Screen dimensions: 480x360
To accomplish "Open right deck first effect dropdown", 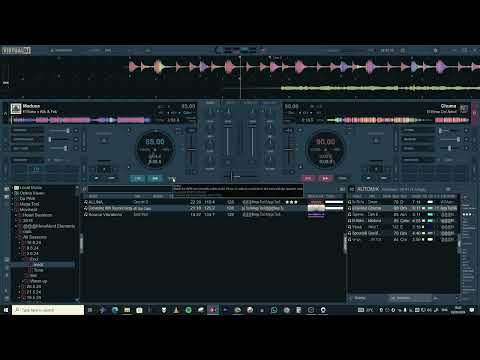I will click(417, 130).
